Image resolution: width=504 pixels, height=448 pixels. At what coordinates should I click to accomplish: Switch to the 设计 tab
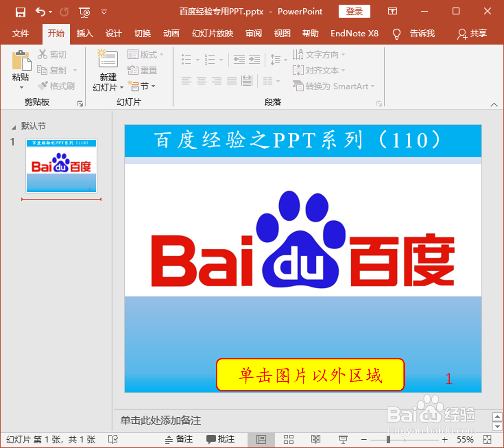[113, 33]
